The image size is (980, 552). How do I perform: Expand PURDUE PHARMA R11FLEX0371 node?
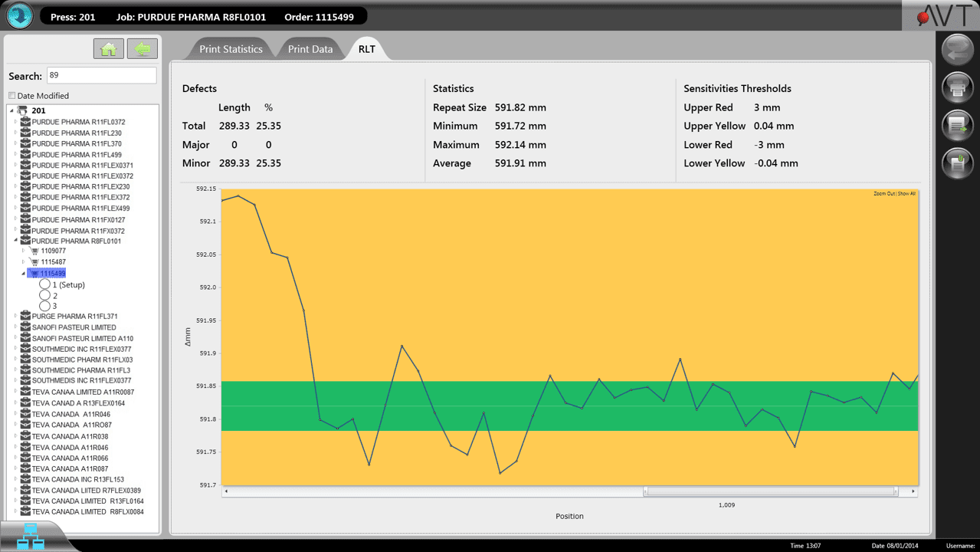tap(15, 165)
